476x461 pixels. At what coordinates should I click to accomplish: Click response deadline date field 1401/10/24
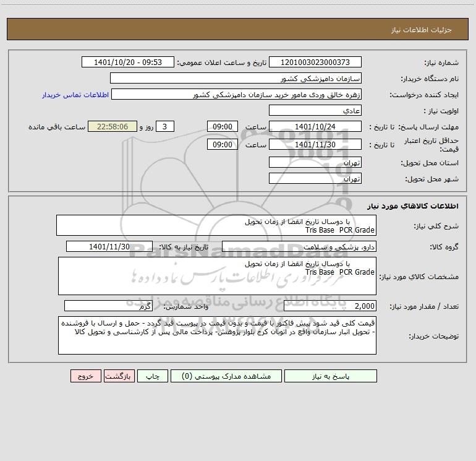[315, 126]
